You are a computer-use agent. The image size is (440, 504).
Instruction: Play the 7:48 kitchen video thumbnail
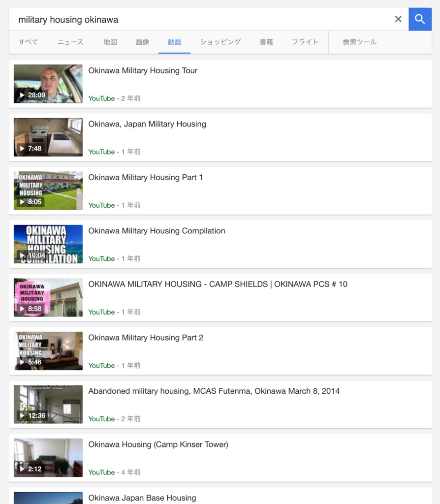48,137
